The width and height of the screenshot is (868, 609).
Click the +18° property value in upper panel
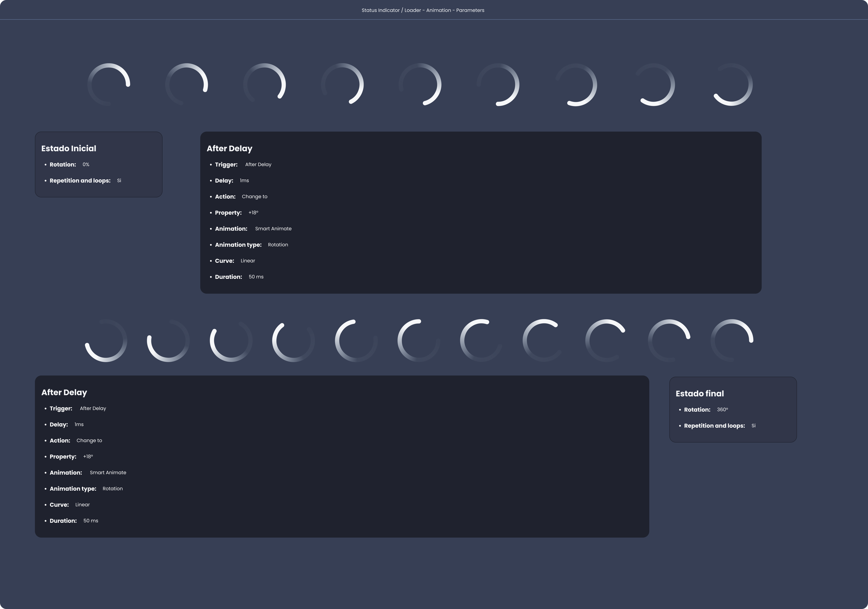click(x=253, y=212)
